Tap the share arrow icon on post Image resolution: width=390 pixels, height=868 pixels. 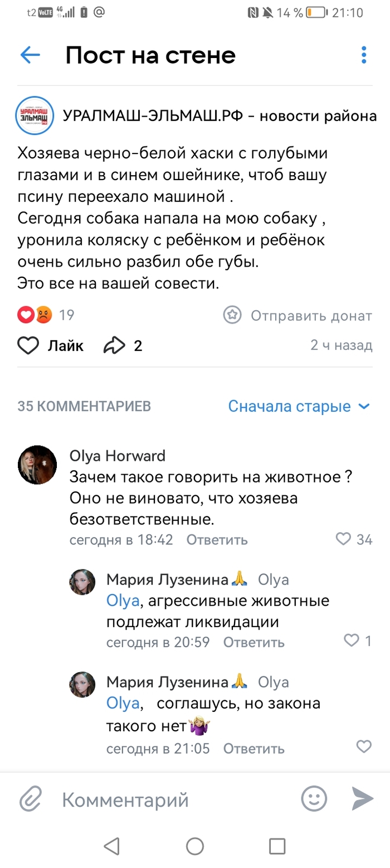click(115, 346)
